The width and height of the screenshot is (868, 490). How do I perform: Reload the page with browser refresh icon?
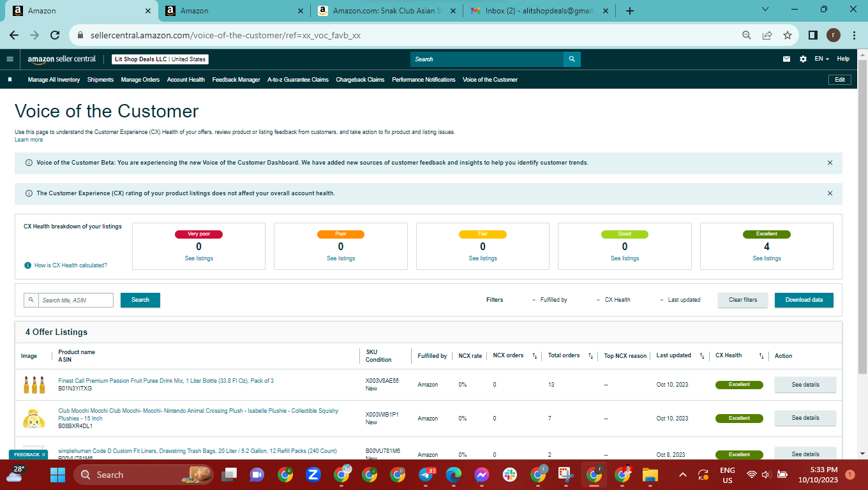(55, 35)
